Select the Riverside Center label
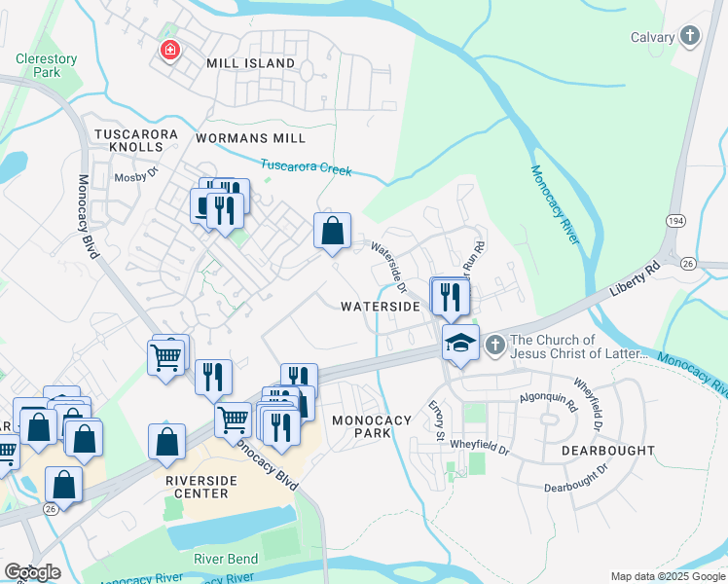 tap(201, 487)
